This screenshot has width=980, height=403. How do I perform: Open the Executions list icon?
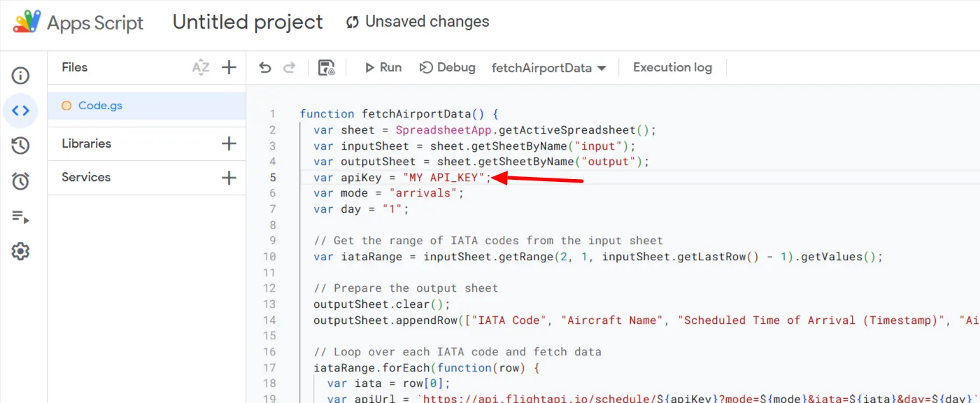click(20, 216)
